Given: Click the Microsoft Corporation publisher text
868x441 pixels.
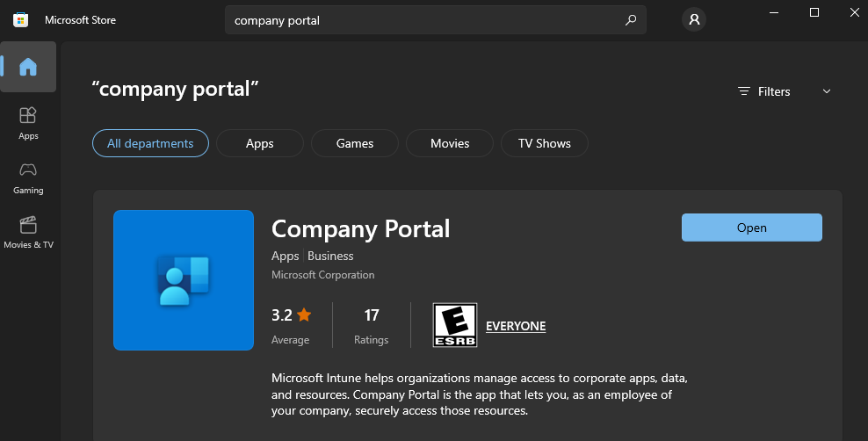Looking at the screenshot, I should [322, 274].
